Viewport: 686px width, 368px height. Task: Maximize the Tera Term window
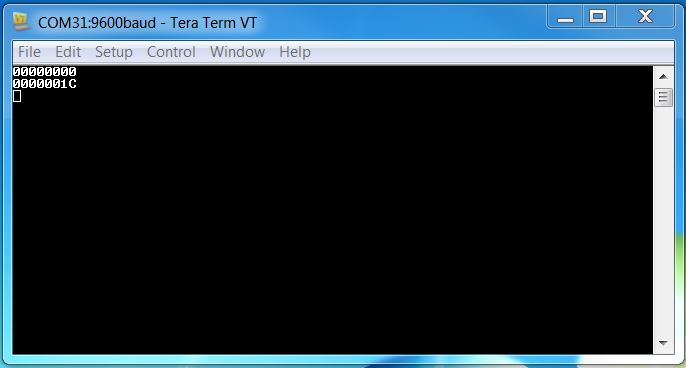tap(598, 17)
